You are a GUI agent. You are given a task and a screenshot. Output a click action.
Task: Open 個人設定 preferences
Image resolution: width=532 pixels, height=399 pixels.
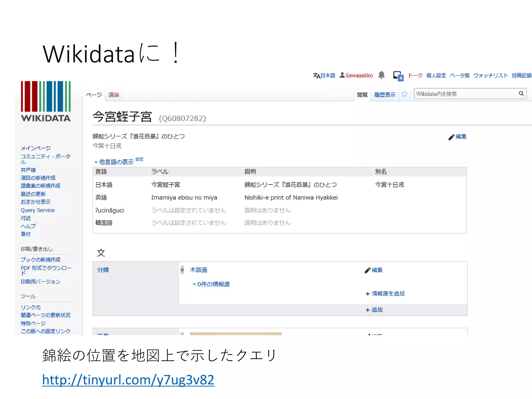436,75
